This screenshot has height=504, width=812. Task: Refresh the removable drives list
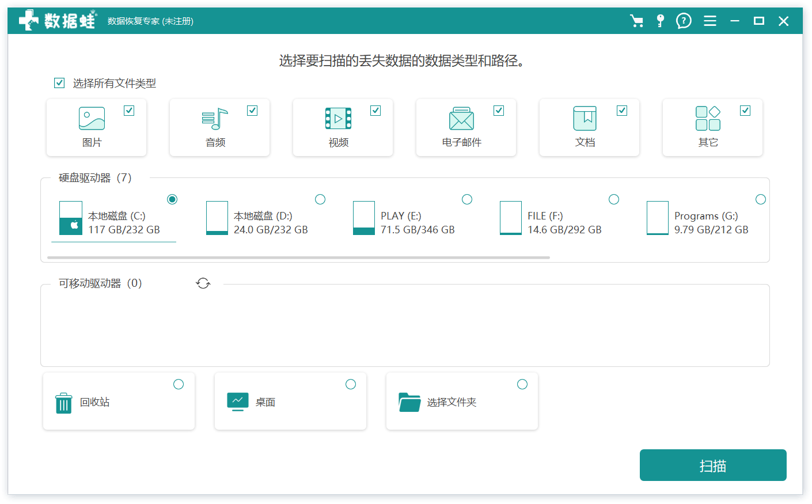tap(203, 283)
